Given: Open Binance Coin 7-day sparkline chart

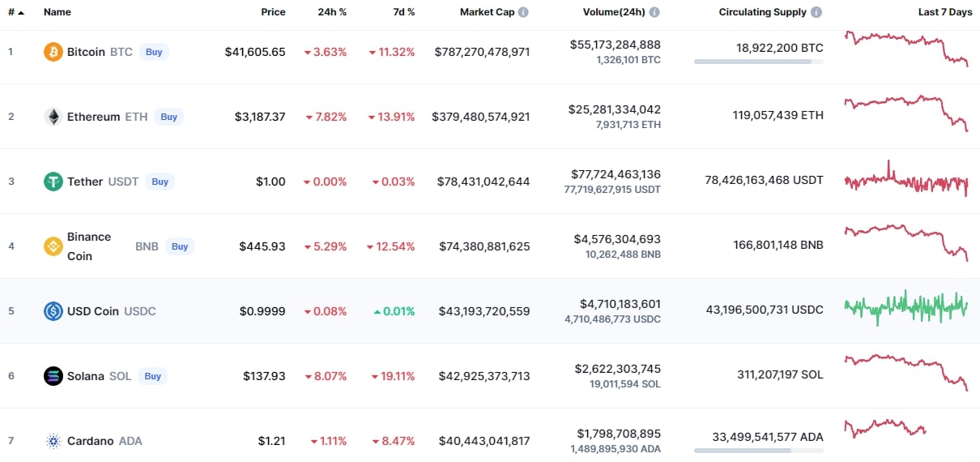Looking at the screenshot, I should pyautogui.click(x=906, y=243).
